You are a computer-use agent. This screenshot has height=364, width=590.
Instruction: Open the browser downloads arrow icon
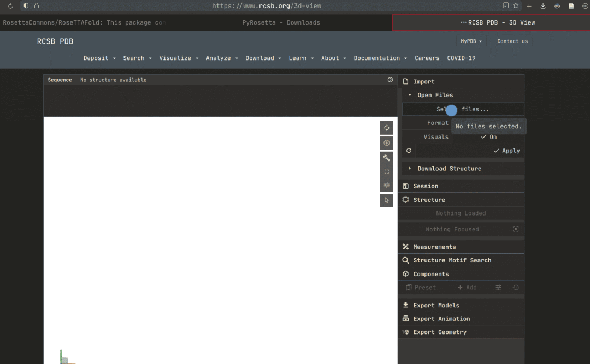(x=543, y=6)
